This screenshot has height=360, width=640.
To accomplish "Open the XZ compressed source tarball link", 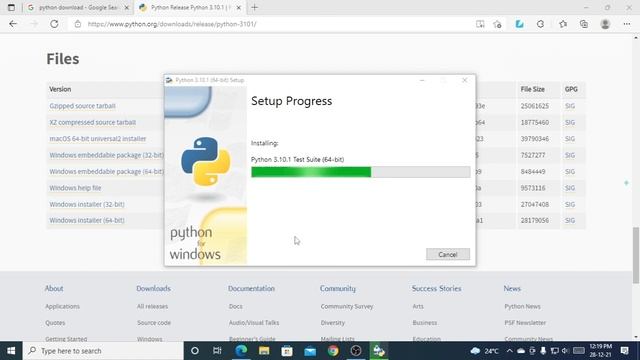I will coord(93,122).
